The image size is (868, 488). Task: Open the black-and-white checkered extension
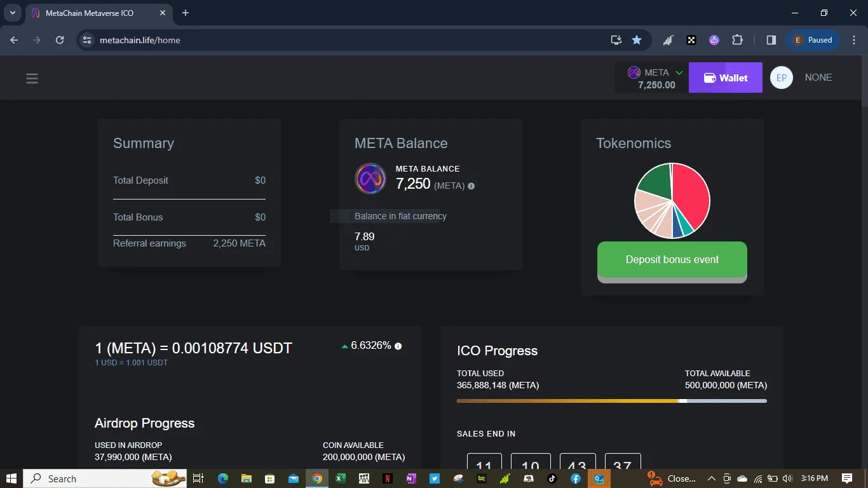click(691, 40)
